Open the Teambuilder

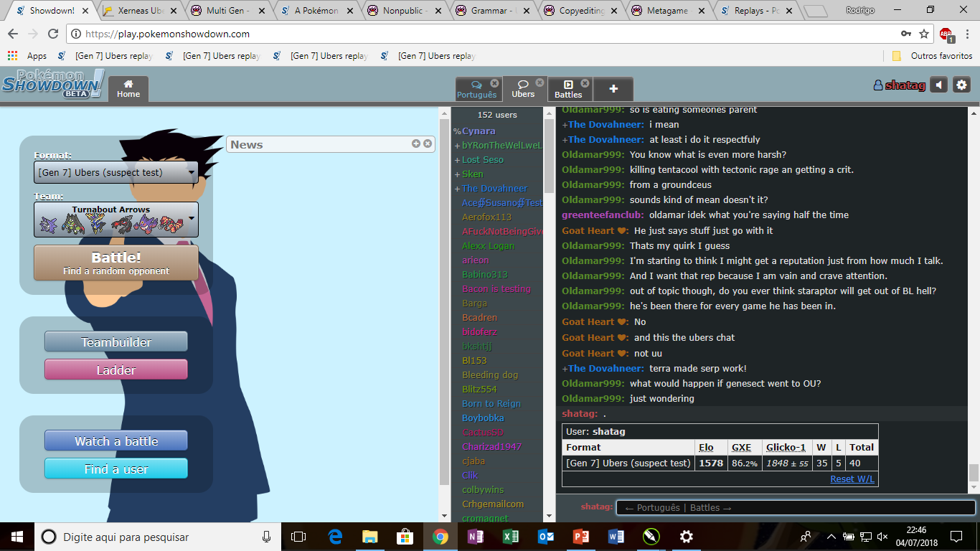click(x=116, y=342)
